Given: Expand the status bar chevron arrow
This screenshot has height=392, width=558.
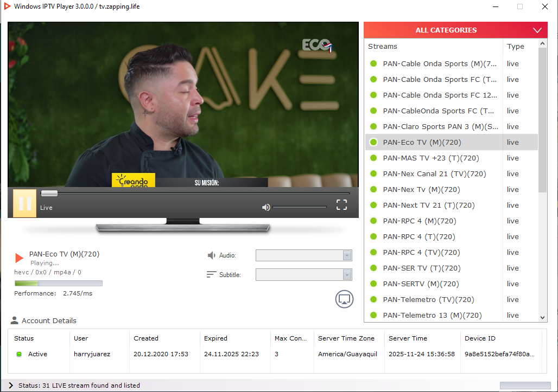Looking at the screenshot, I should (11, 385).
